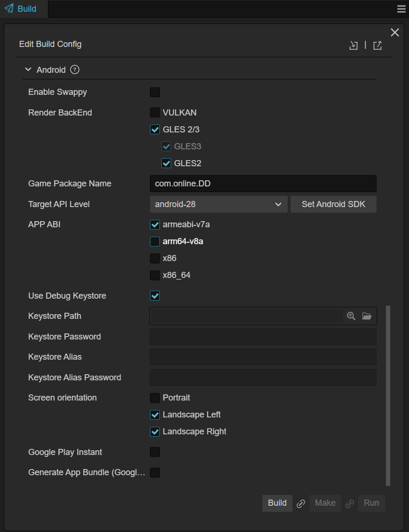Click the import build config icon
The height and width of the screenshot is (532, 409).
(354, 45)
